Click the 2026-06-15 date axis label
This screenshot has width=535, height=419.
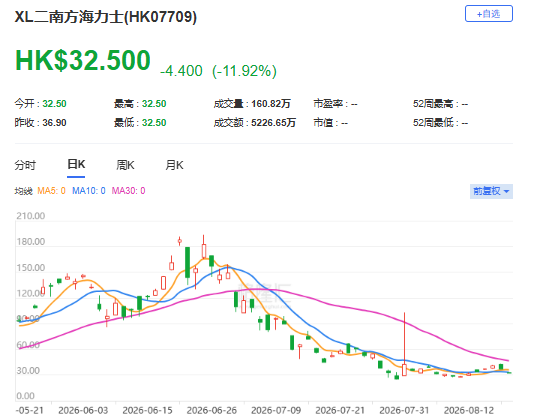point(147,410)
